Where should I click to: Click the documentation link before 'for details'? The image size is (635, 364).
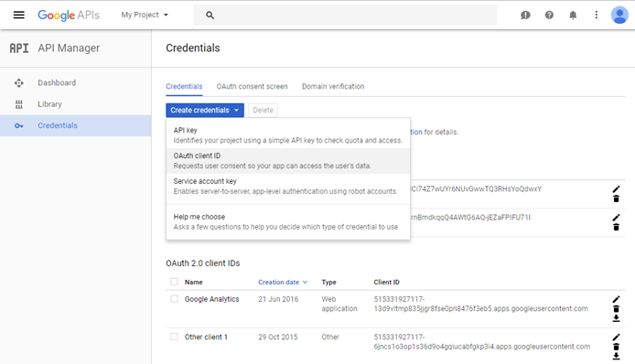[416, 132]
